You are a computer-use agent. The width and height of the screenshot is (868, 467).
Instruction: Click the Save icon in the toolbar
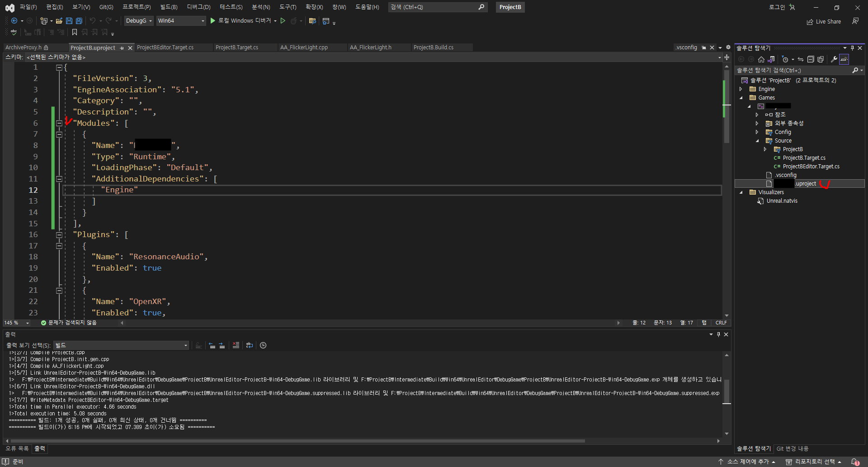pos(69,21)
